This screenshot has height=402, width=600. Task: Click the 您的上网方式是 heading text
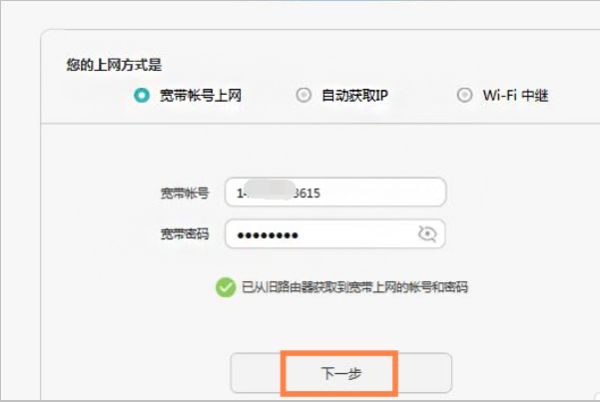(114, 65)
